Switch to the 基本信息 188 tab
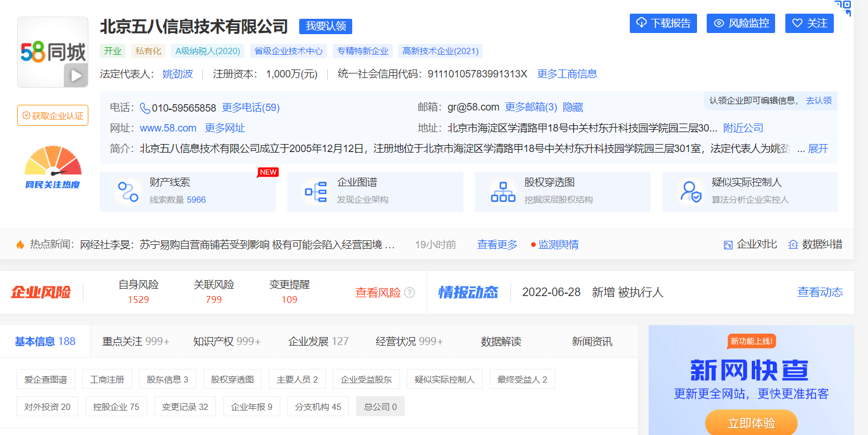868x435 pixels. pyautogui.click(x=45, y=341)
